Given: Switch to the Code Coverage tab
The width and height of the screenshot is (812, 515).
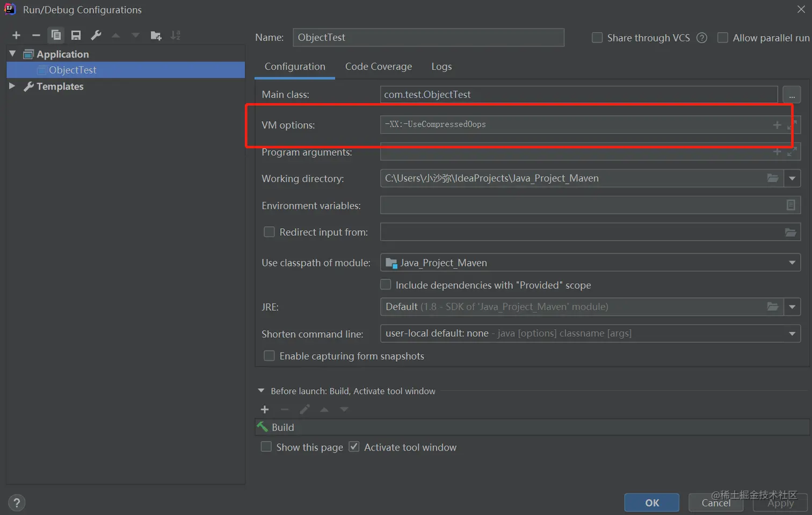Looking at the screenshot, I should [x=378, y=67].
